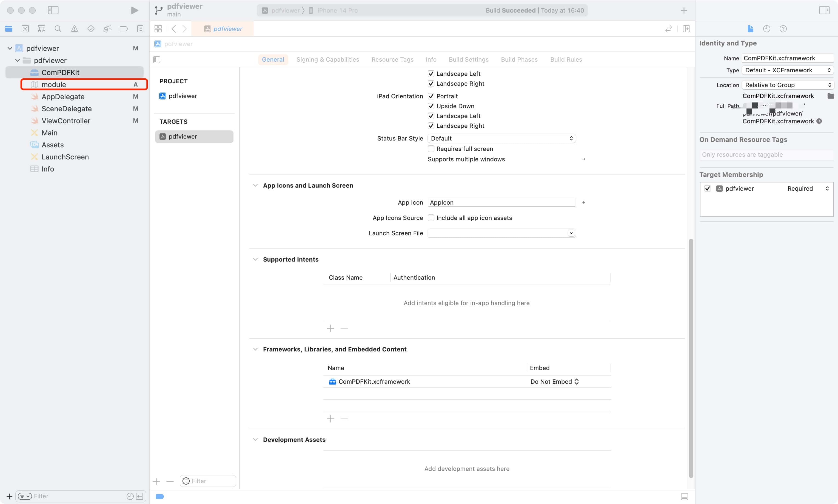Open the Location Relative to Group dropdown
The image size is (838, 504).
coord(787,85)
